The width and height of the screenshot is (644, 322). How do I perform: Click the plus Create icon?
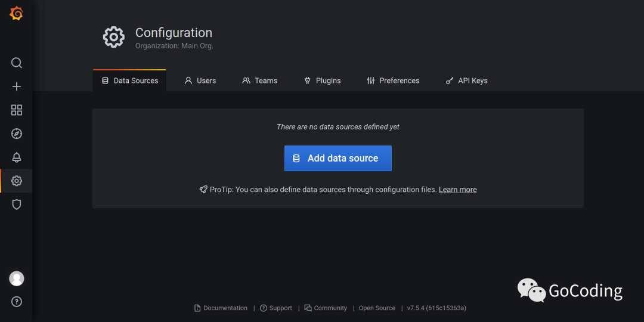[17, 86]
